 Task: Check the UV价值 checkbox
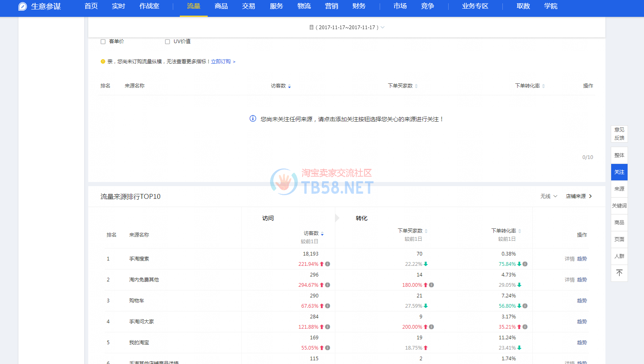click(167, 41)
